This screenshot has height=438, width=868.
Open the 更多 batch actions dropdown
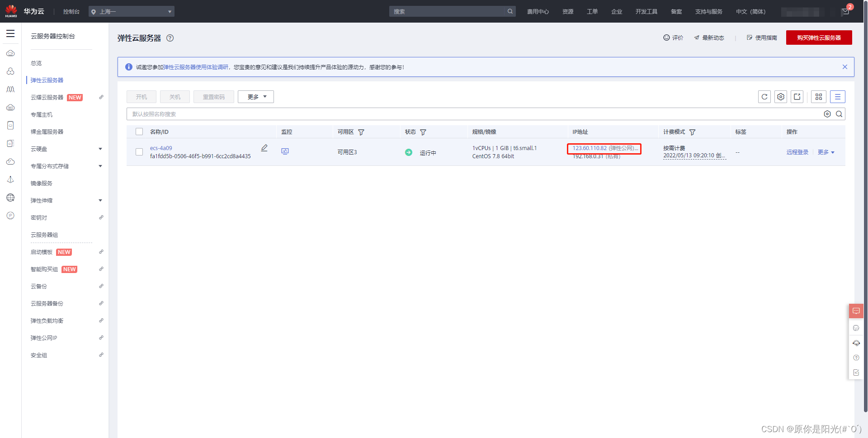(256, 97)
